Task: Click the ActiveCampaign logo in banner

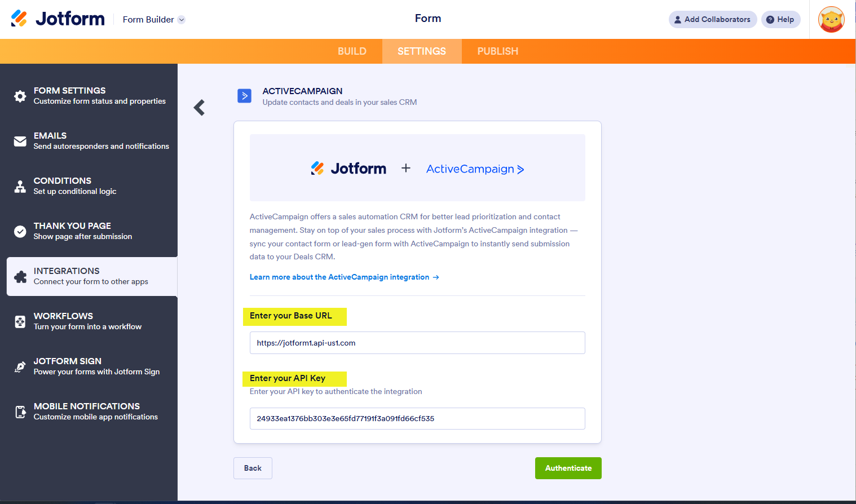Action: (x=475, y=169)
